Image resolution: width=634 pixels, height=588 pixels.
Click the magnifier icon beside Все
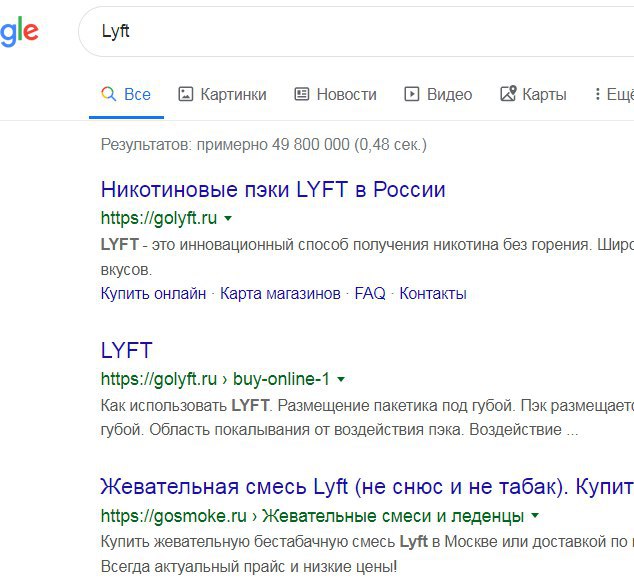pyautogui.click(x=108, y=94)
